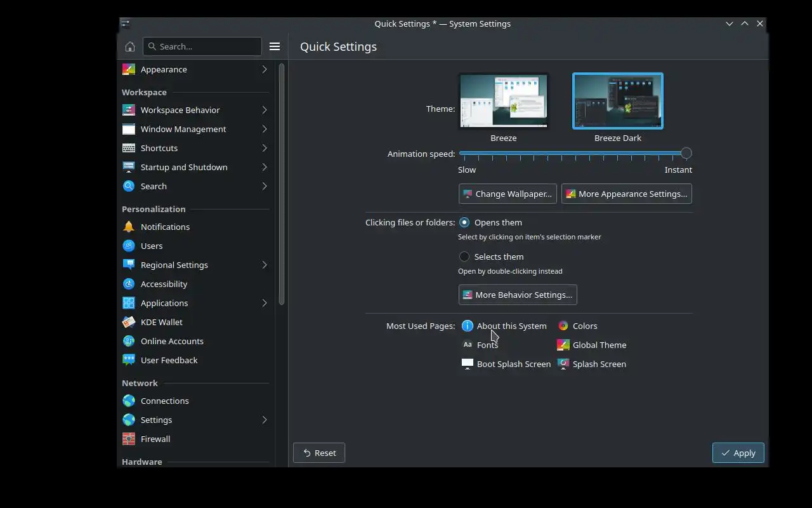Viewport: 812px width, 508px height.
Task: Select the 'Opens them' radio button
Action: [x=464, y=222]
